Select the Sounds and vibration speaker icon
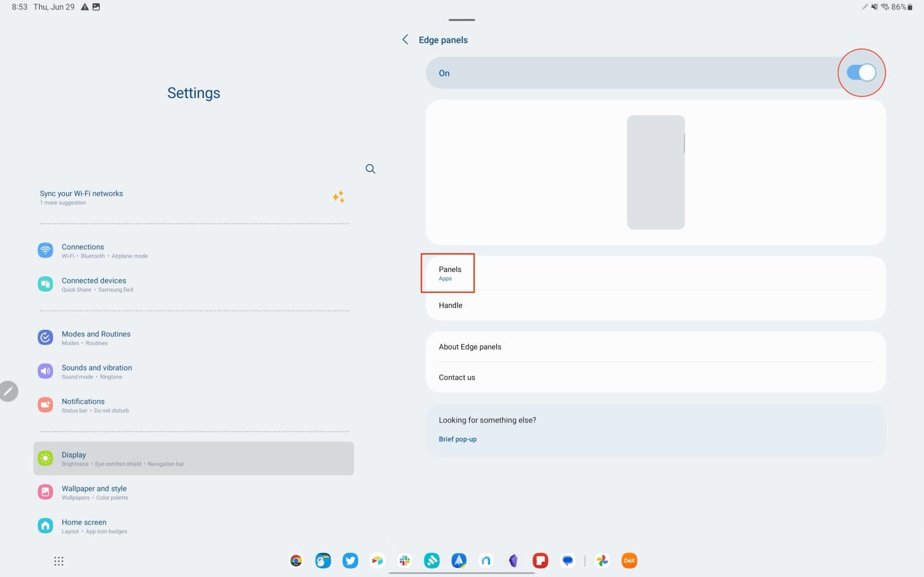The height and width of the screenshot is (577, 924). [x=45, y=371]
